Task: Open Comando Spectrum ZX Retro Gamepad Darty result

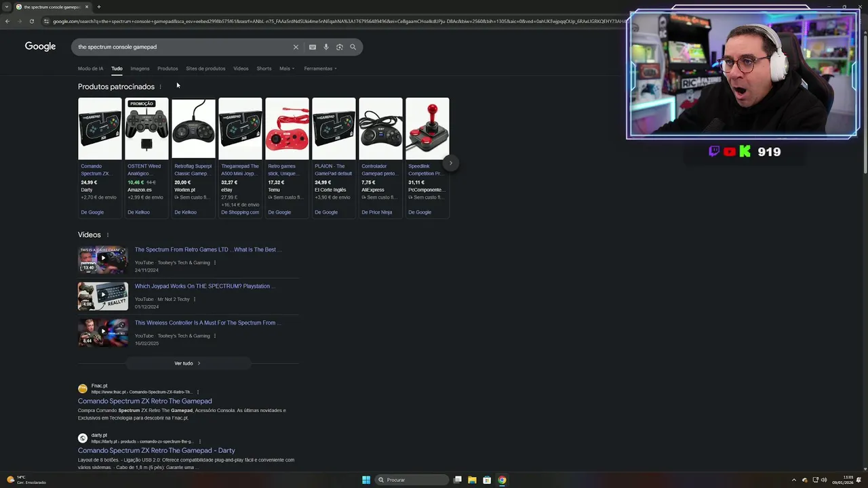Action: (x=156, y=451)
